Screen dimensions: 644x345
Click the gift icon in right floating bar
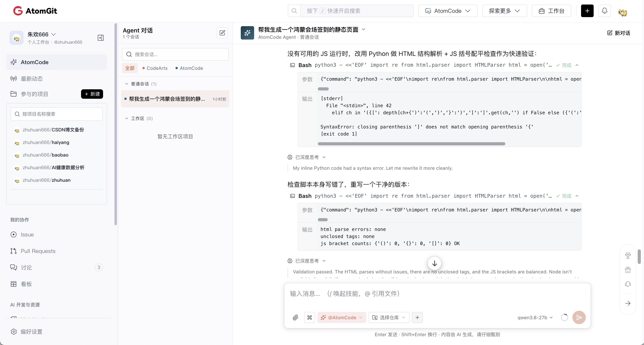628,270
